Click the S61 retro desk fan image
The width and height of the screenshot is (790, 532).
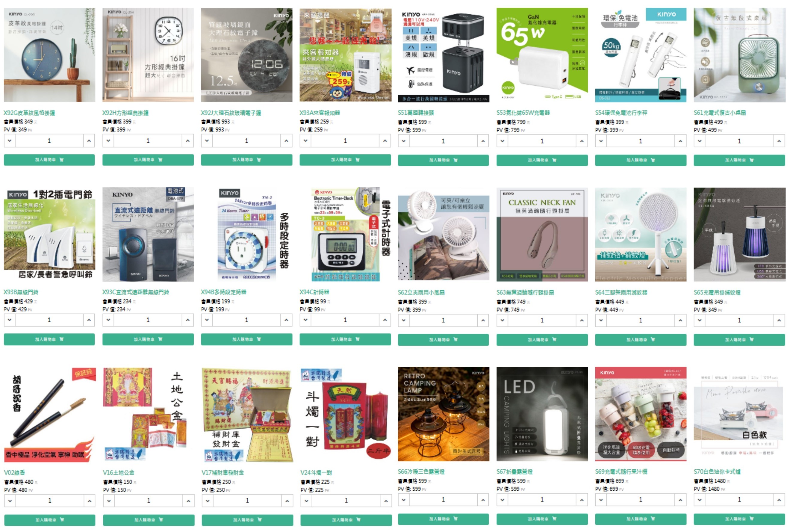pyautogui.click(x=739, y=55)
